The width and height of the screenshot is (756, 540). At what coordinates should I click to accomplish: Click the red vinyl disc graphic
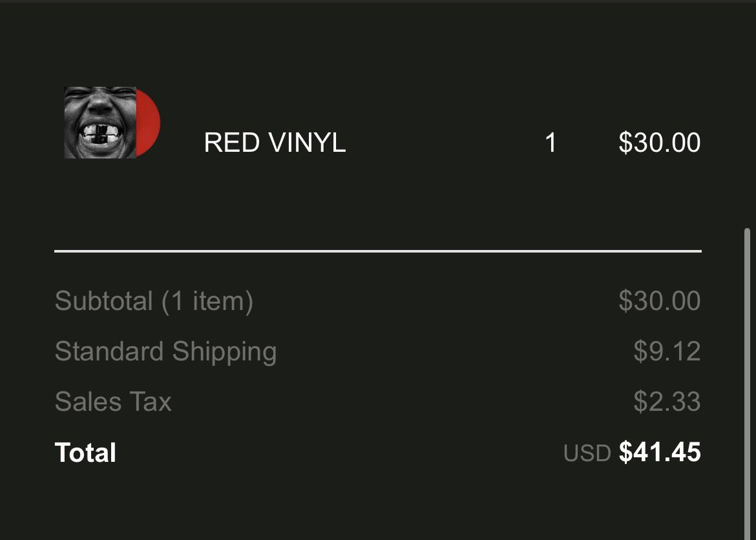pyautogui.click(x=148, y=123)
